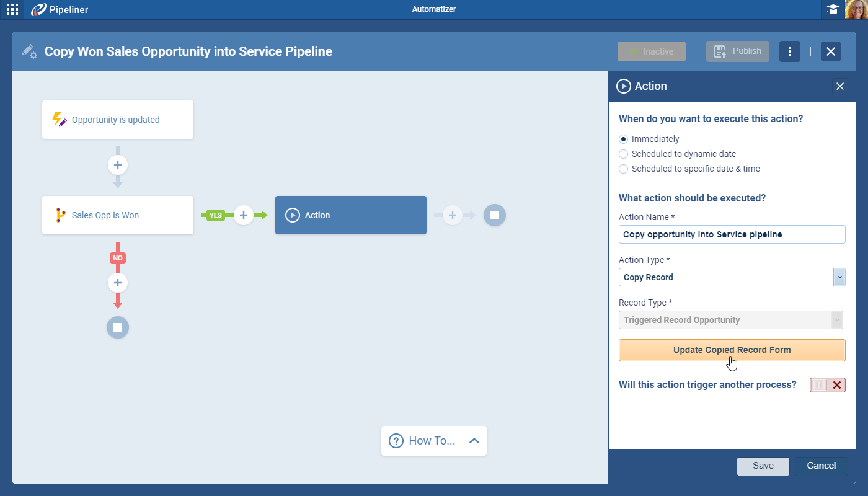Select the Immediately radio option
Screen dimensions: 868x496
point(624,139)
